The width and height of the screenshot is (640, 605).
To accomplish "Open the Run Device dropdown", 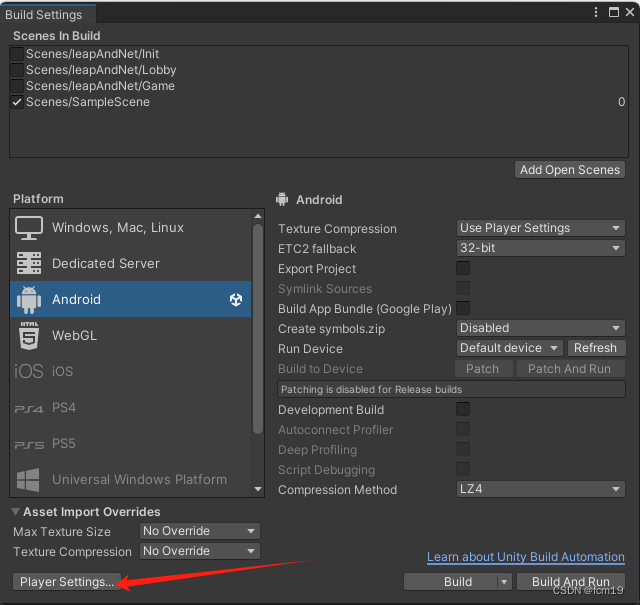I will 509,348.
